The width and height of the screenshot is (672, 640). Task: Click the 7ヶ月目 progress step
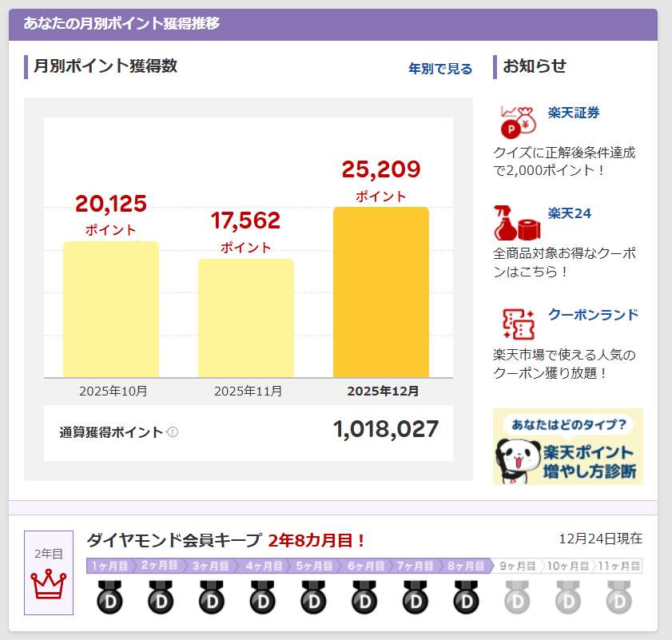point(415,566)
